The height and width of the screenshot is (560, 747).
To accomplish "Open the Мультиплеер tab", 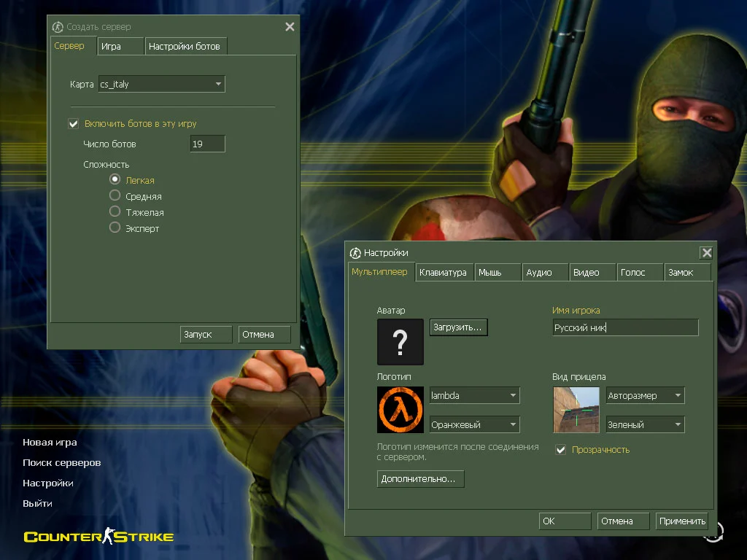I will pyautogui.click(x=380, y=272).
